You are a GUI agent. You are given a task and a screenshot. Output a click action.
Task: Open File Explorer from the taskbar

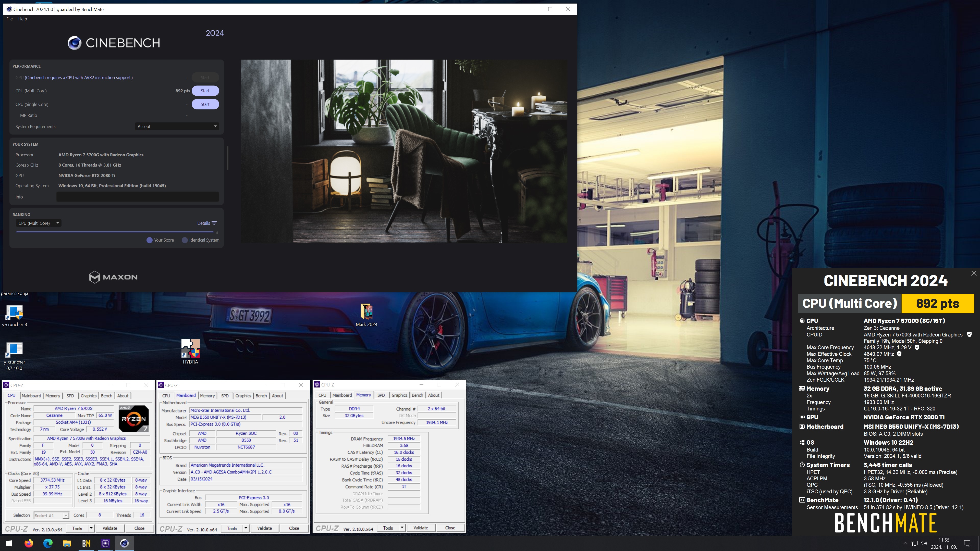(67, 543)
